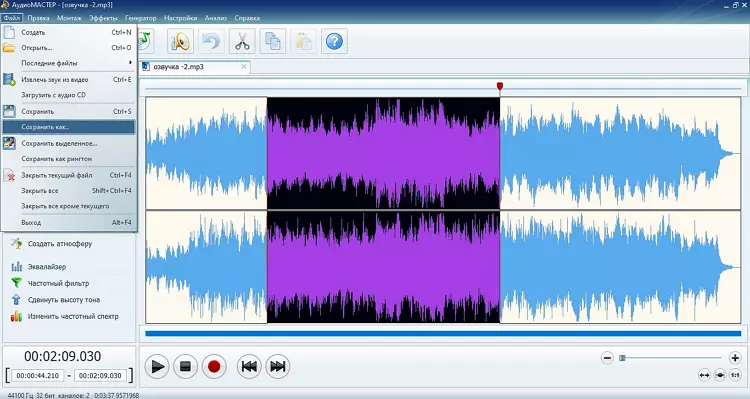
Task: Click the green funnel Frequency filter icon
Action: tap(17, 283)
